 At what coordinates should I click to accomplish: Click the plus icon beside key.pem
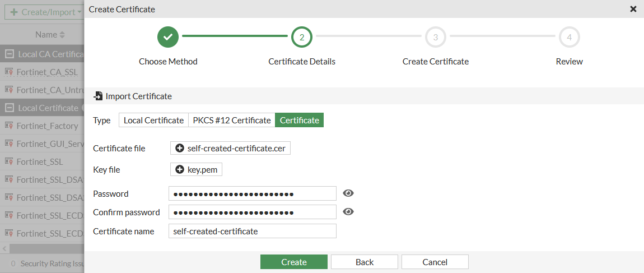coord(179,169)
